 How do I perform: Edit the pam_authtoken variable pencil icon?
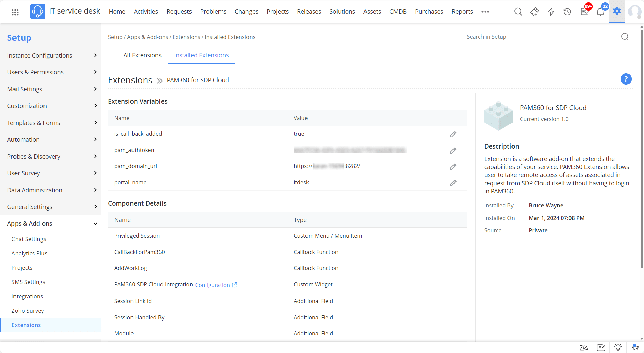(x=453, y=151)
